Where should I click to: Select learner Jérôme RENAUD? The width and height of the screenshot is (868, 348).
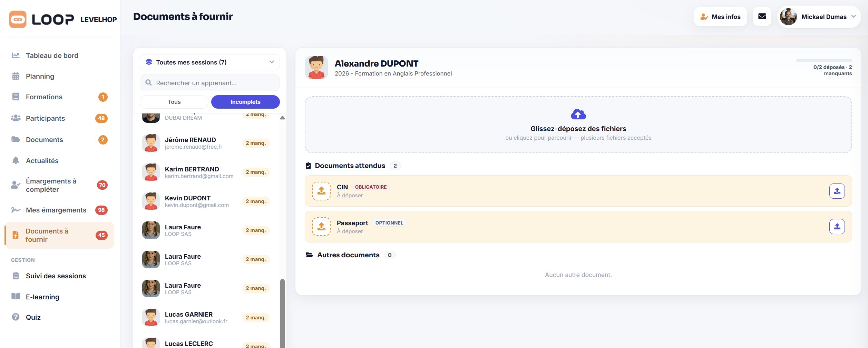(x=206, y=143)
